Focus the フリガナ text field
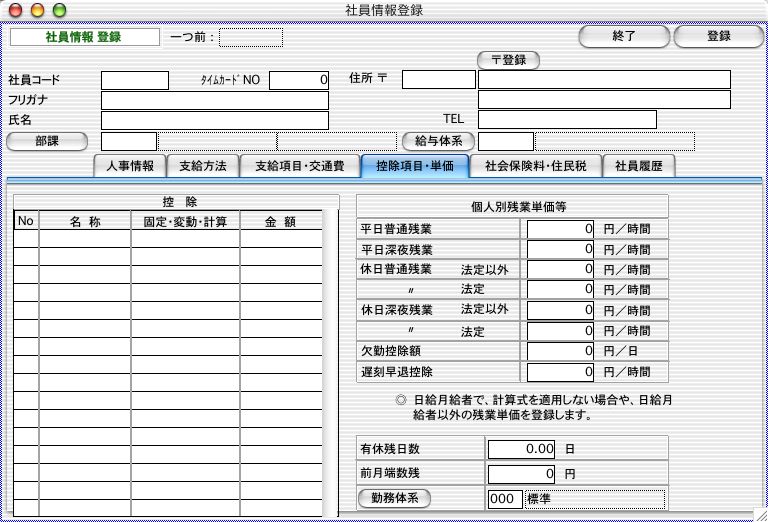 pos(214,100)
